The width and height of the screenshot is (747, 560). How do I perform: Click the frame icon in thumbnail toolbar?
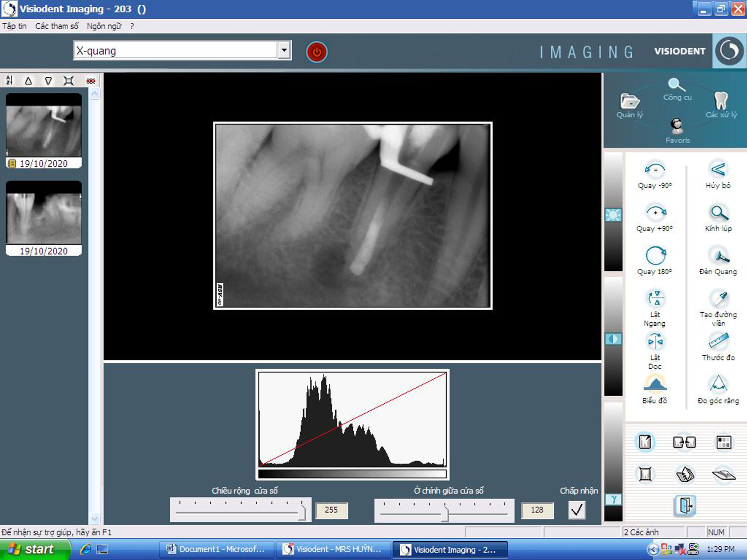tap(69, 81)
